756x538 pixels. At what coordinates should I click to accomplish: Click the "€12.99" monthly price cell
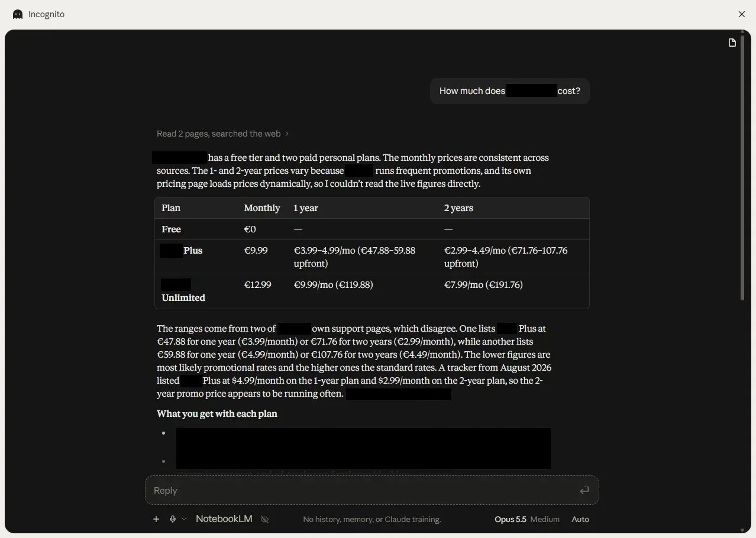(x=258, y=285)
